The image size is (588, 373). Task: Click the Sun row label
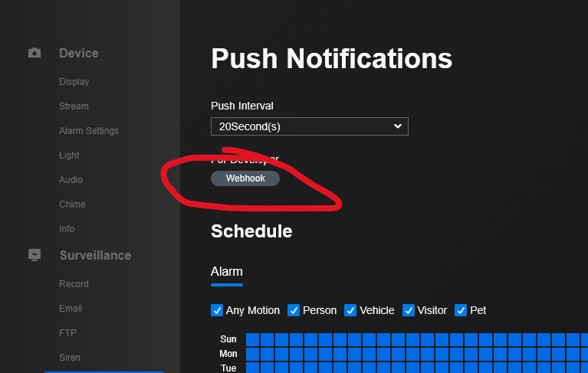pos(228,339)
